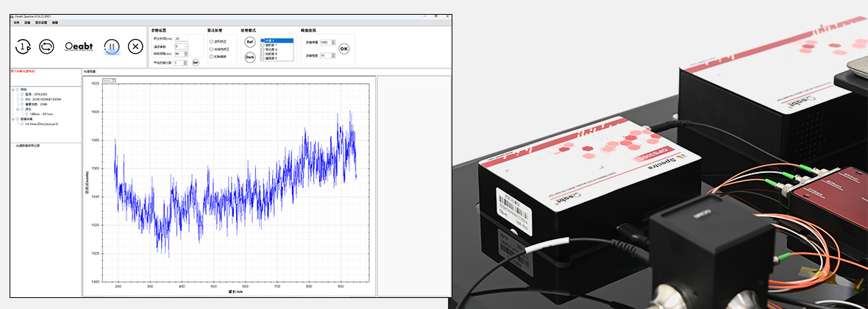The width and height of the screenshot is (868, 309).
Task: Open the first menu bar item
Action: [x=16, y=23]
